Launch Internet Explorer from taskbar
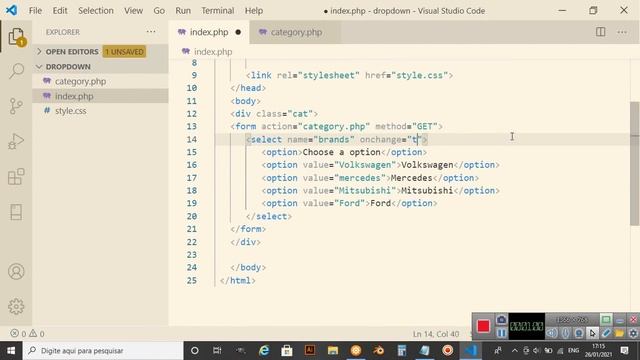 264,351
